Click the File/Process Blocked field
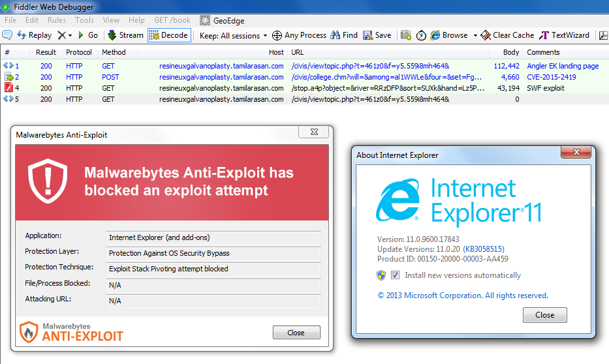The height and width of the screenshot is (364, 609). (213, 285)
